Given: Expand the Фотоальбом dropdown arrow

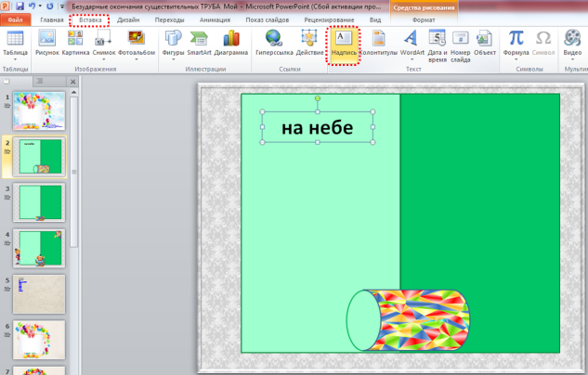Looking at the screenshot, I should tap(137, 59).
